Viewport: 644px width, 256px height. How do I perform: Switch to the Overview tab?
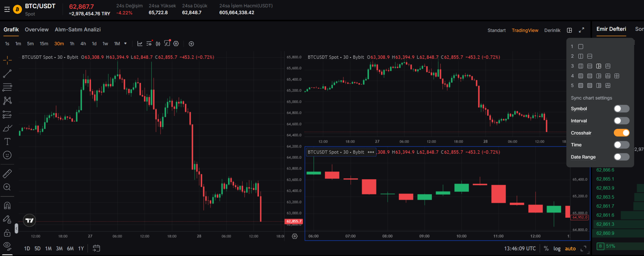click(x=37, y=30)
